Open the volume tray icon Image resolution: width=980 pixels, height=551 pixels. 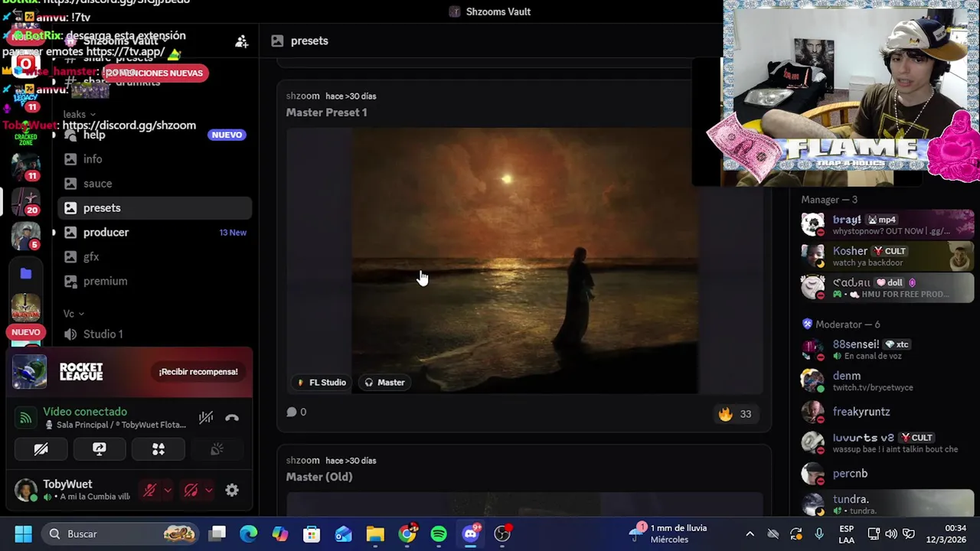pyautogui.click(x=891, y=534)
